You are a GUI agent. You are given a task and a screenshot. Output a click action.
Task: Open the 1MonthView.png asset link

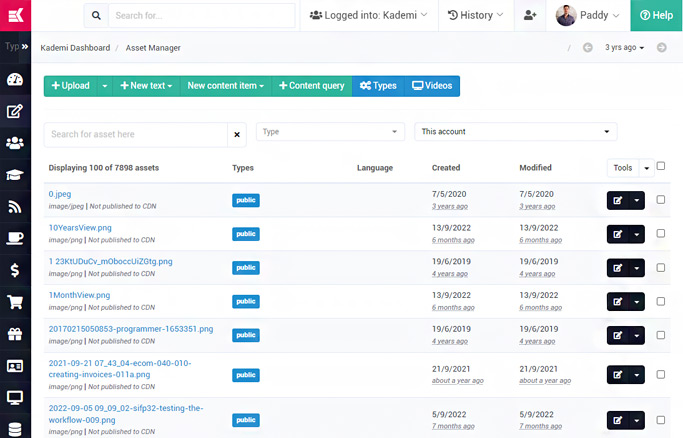pos(79,295)
